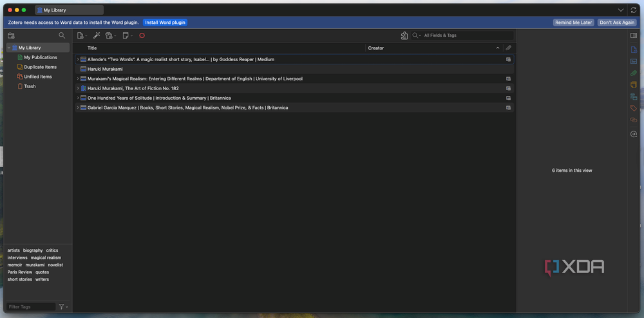
Task: Jump to Info section icon in side rail
Action: pos(633,50)
